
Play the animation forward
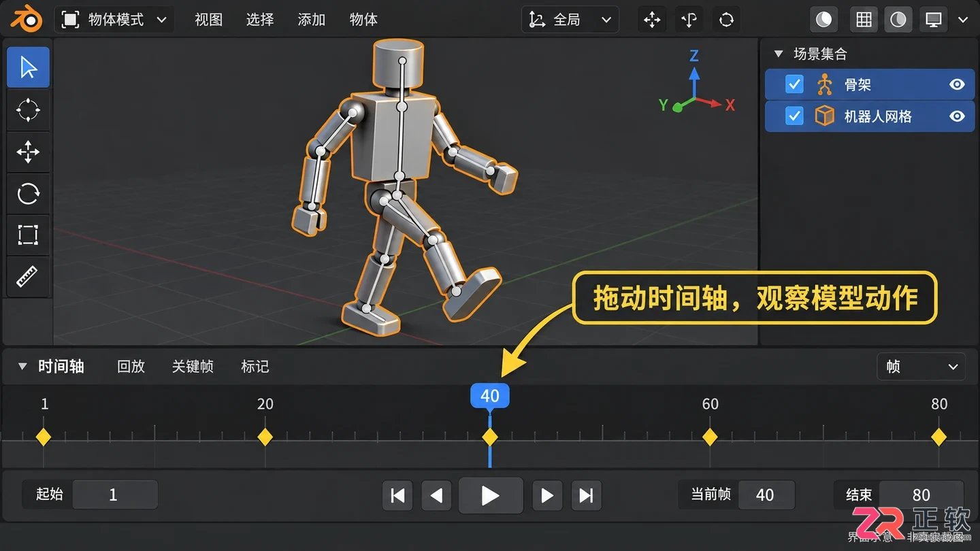coord(491,495)
